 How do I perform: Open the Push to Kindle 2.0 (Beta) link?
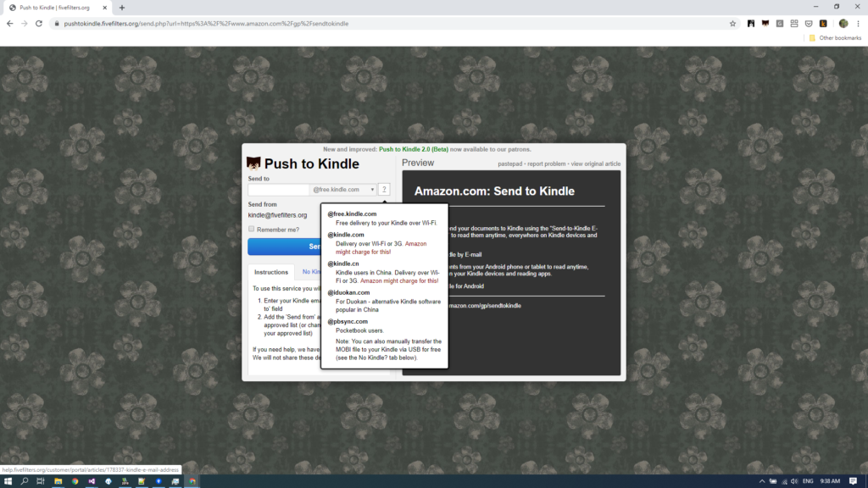click(414, 149)
